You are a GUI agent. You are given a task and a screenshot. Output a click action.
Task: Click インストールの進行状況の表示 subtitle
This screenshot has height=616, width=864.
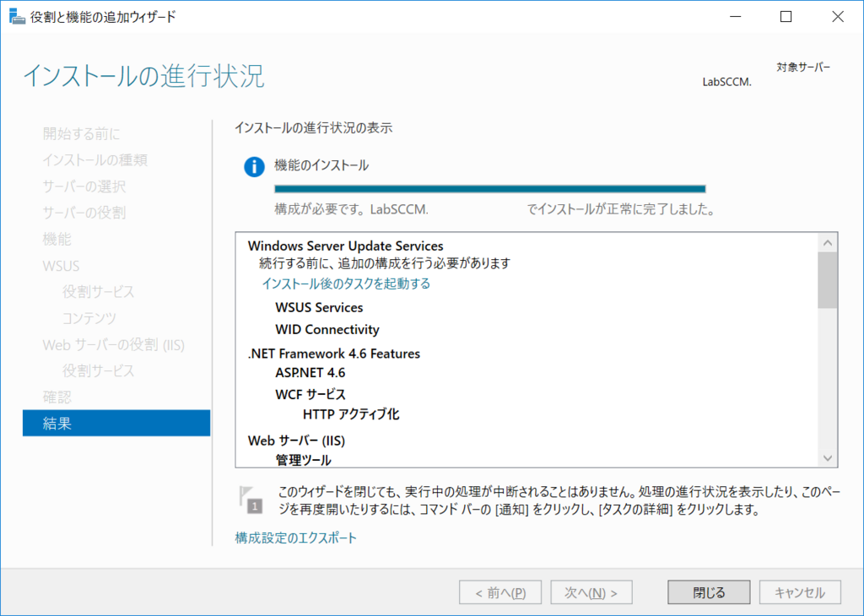tap(314, 127)
